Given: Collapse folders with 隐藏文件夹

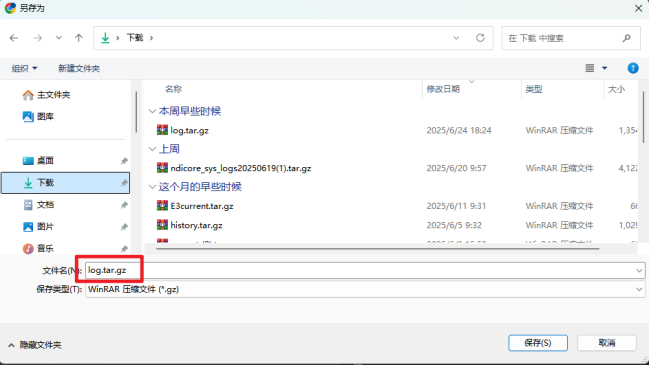Looking at the screenshot, I should pos(35,345).
